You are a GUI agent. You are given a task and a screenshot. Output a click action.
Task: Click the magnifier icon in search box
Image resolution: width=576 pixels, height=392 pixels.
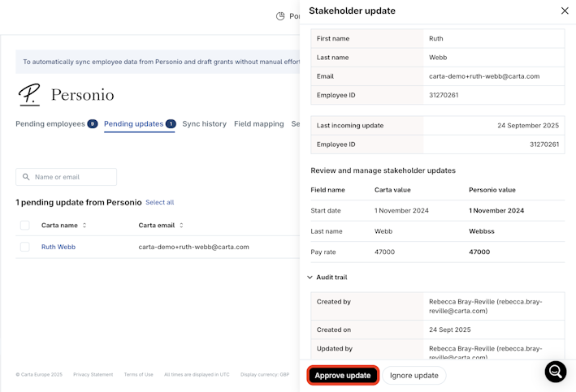pos(27,177)
